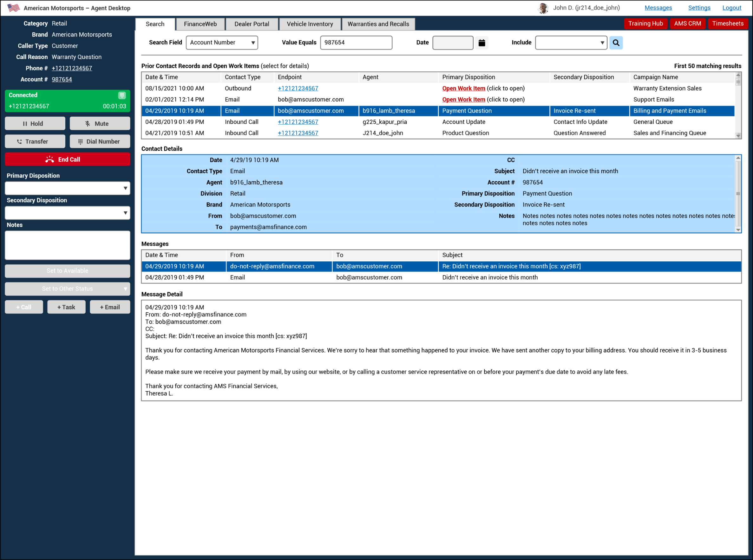Open the Dial Number keypad

tap(100, 141)
